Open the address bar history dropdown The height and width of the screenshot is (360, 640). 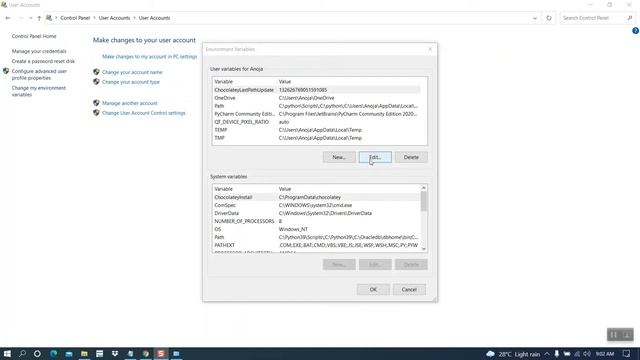(x=535, y=18)
